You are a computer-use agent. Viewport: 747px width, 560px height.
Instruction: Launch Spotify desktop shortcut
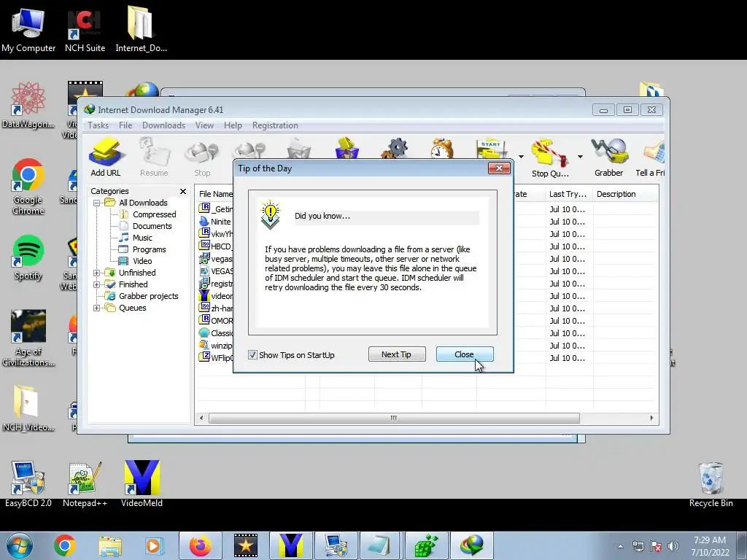(x=28, y=257)
